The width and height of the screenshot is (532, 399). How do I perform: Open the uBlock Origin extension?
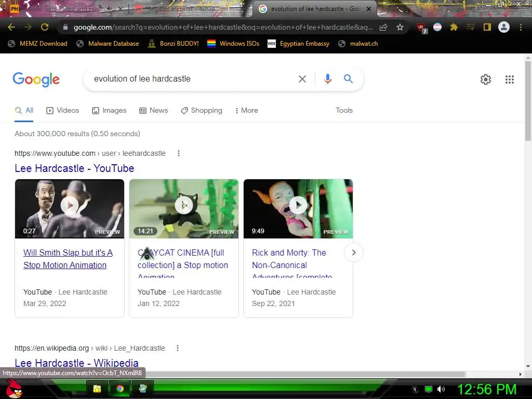tap(422, 28)
